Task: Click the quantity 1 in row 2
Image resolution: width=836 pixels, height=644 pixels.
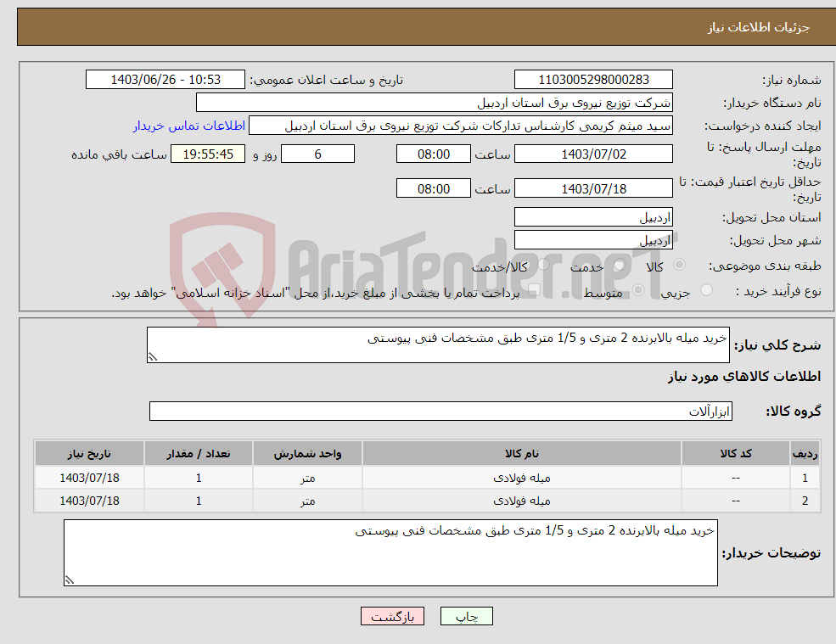Action: [199, 501]
